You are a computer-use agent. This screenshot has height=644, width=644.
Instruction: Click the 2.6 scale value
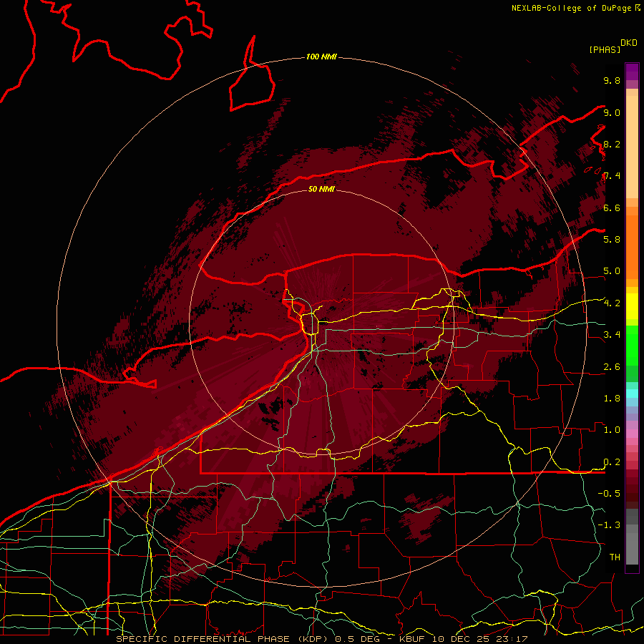click(612, 366)
